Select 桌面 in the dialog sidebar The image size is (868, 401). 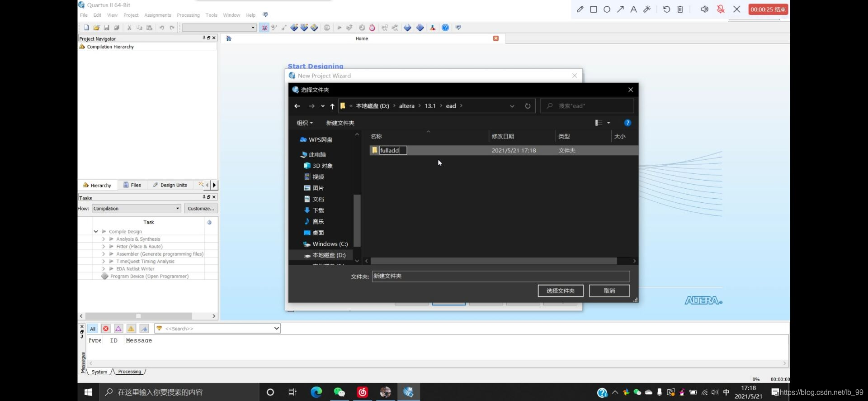pyautogui.click(x=314, y=233)
